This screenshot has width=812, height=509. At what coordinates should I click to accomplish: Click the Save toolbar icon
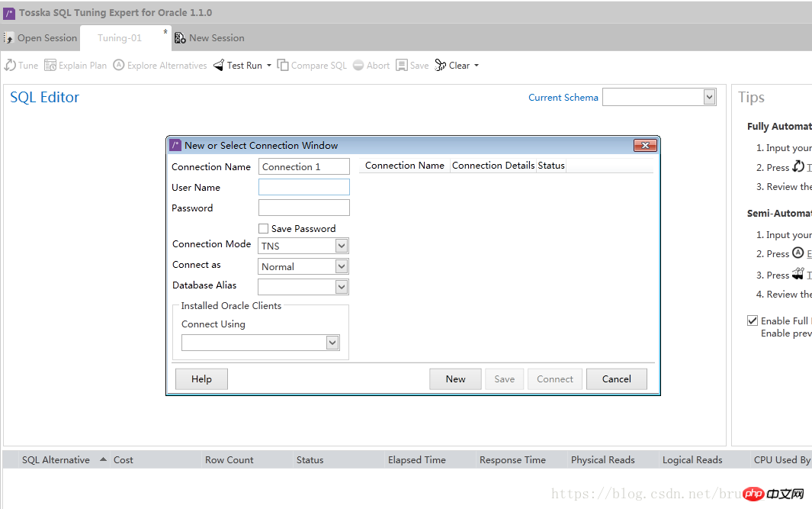pyautogui.click(x=402, y=66)
